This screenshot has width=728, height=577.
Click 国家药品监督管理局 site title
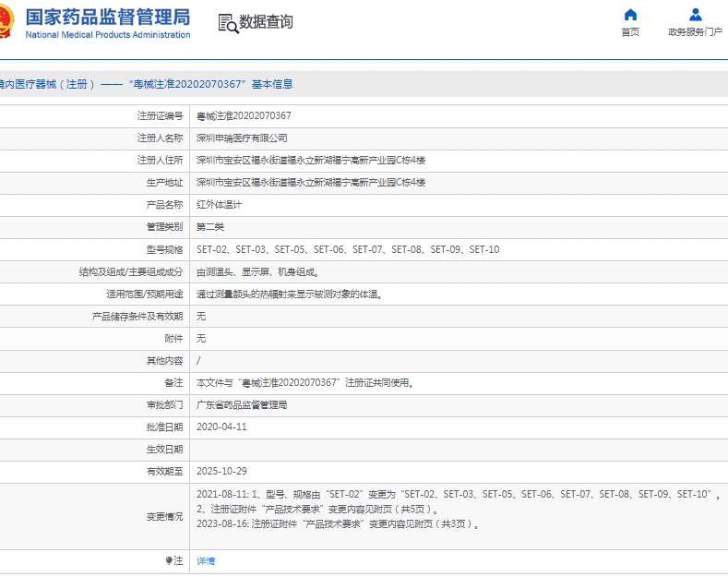(108, 18)
